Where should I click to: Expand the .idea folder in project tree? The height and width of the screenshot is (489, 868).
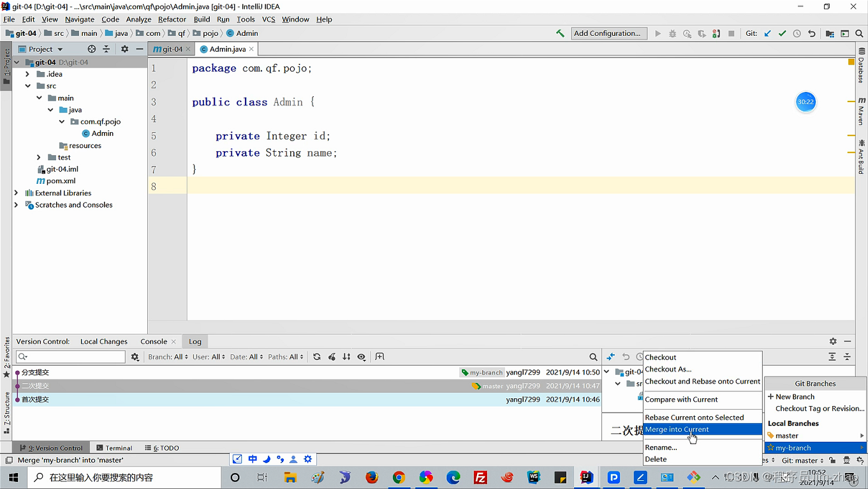pos(28,74)
